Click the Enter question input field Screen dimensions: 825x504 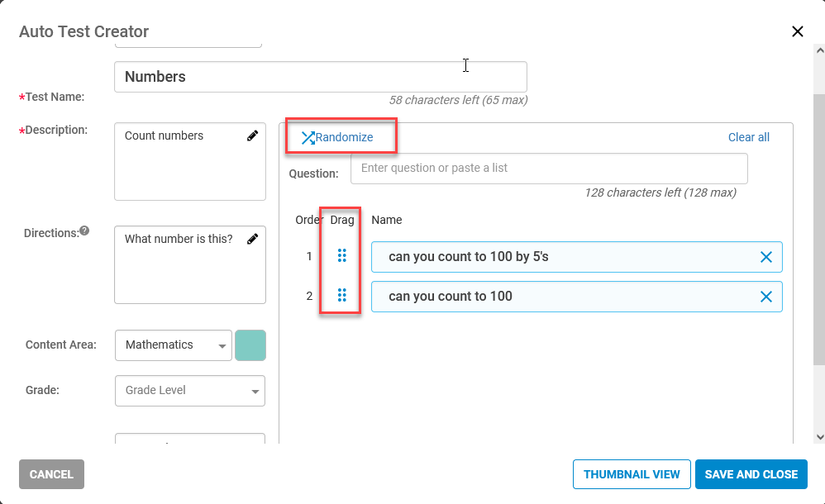[549, 169]
